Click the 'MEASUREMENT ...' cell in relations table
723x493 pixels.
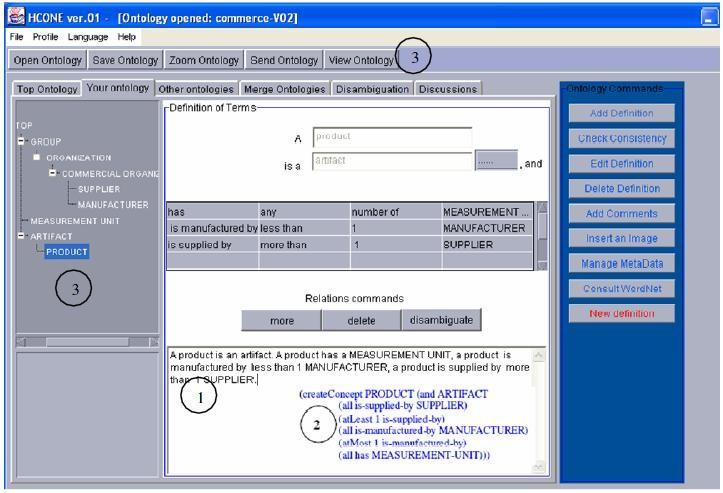tap(487, 212)
